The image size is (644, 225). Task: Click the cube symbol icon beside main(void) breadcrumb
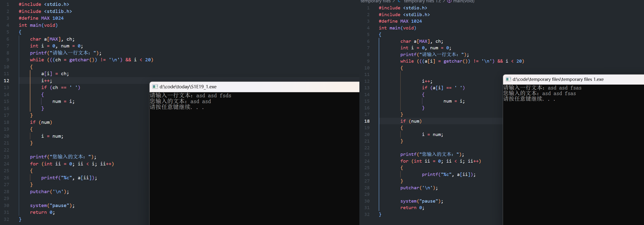click(x=449, y=1)
